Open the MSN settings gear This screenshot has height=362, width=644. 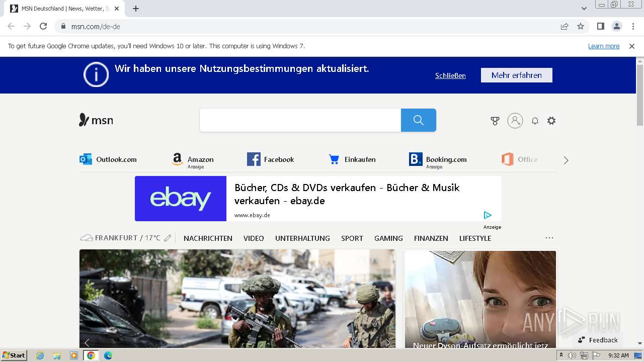coord(551,121)
